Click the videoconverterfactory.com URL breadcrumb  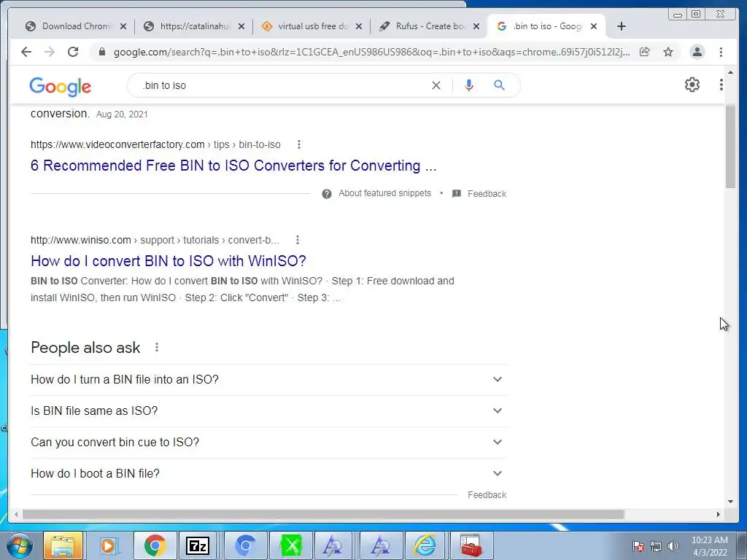pyautogui.click(x=155, y=144)
